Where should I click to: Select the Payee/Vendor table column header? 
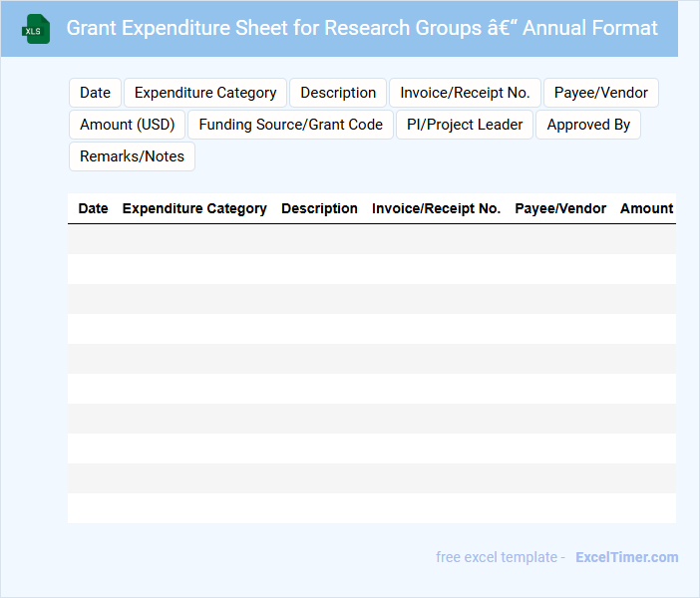tap(560, 208)
